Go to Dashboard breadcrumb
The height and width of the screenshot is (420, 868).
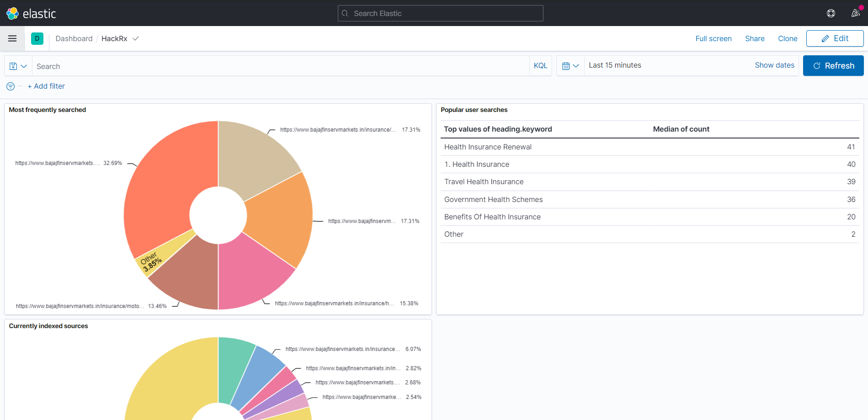(x=74, y=38)
